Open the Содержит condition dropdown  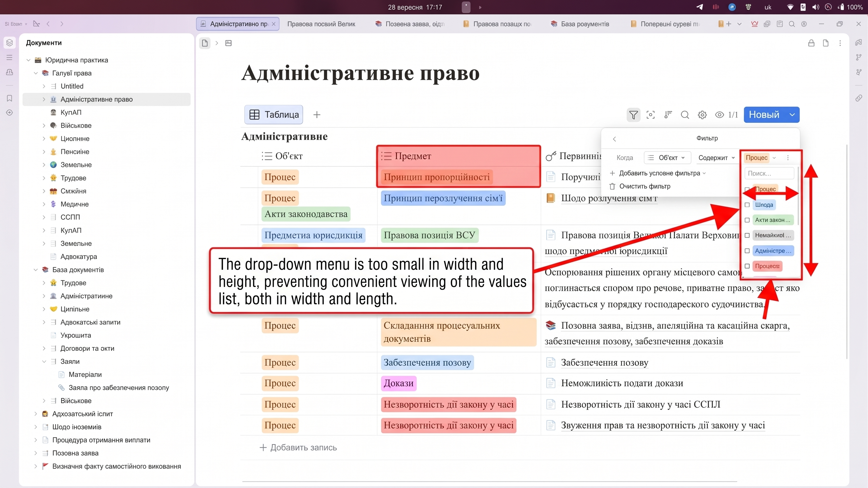(716, 158)
